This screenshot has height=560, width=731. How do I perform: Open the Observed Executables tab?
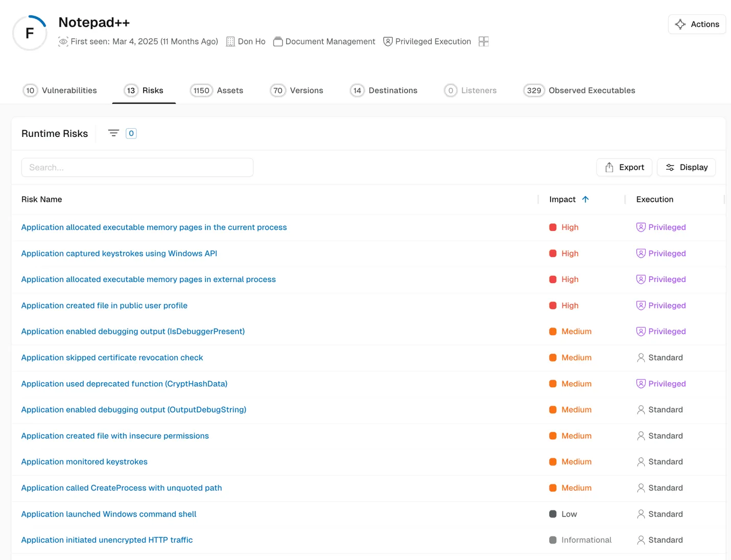coord(579,90)
